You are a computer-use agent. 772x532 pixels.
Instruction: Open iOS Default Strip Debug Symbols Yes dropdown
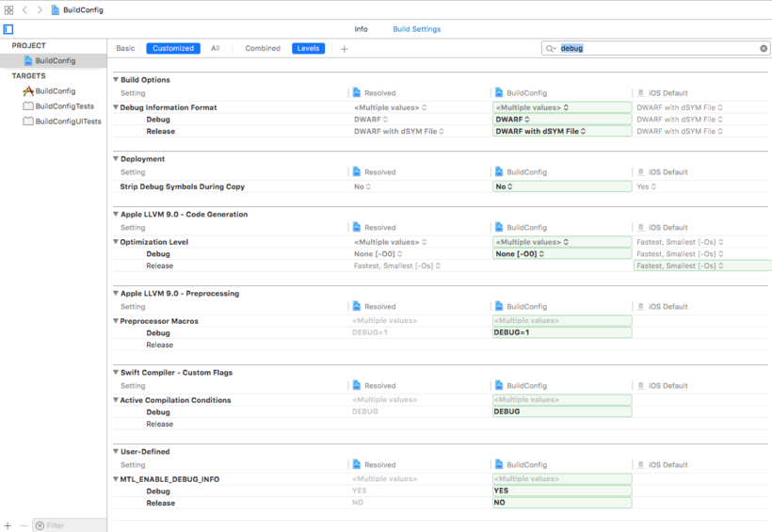click(x=647, y=186)
